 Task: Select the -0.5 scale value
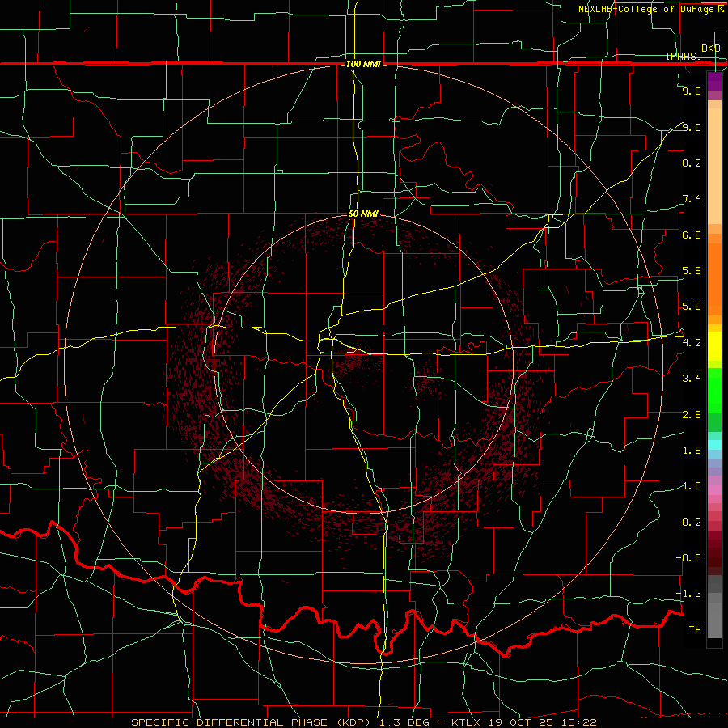688,557
